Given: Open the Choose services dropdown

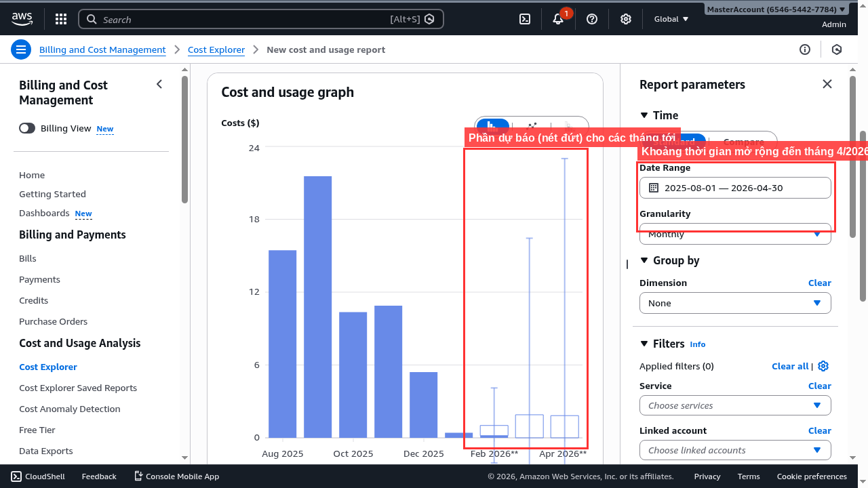Looking at the screenshot, I should tap(735, 405).
